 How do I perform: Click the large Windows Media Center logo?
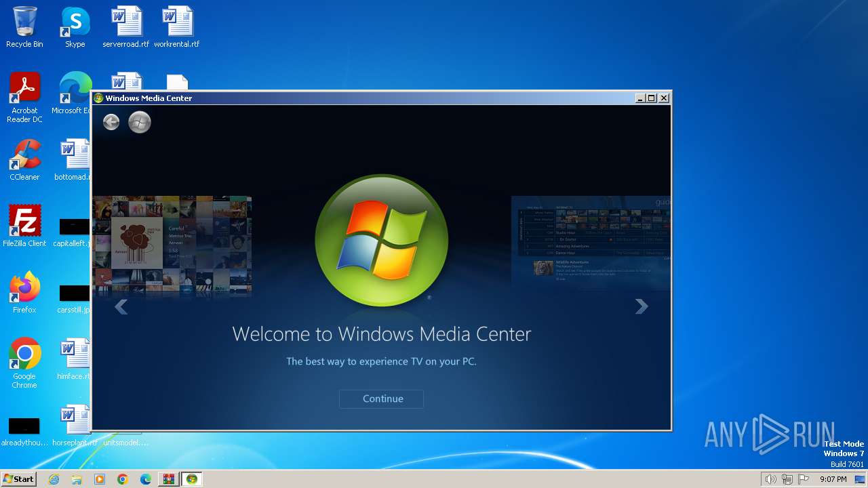tap(382, 241)
